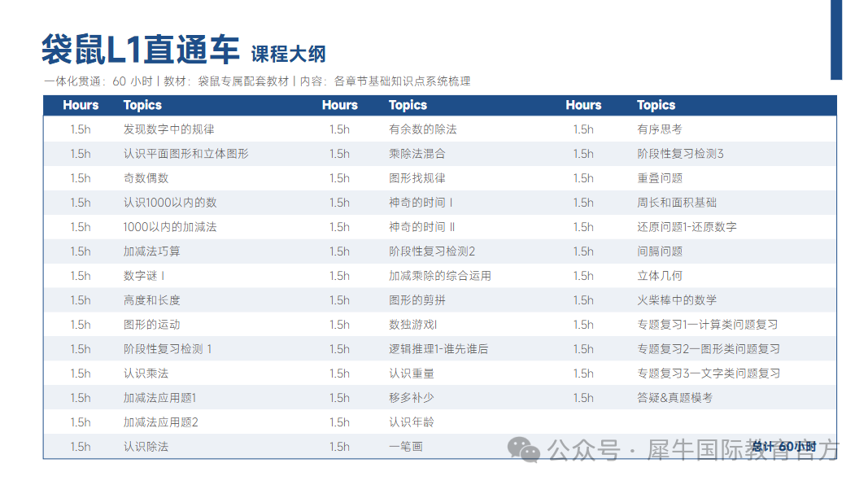Click the topic "1000以内的加减法"

click(170, 227)
